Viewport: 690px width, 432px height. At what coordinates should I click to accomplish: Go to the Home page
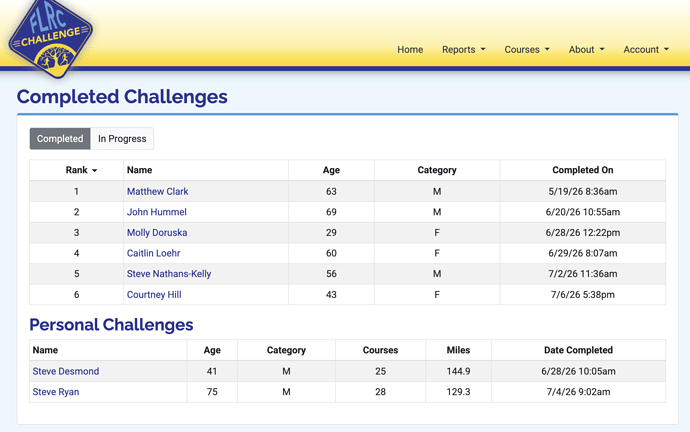(x=410, y=50)
